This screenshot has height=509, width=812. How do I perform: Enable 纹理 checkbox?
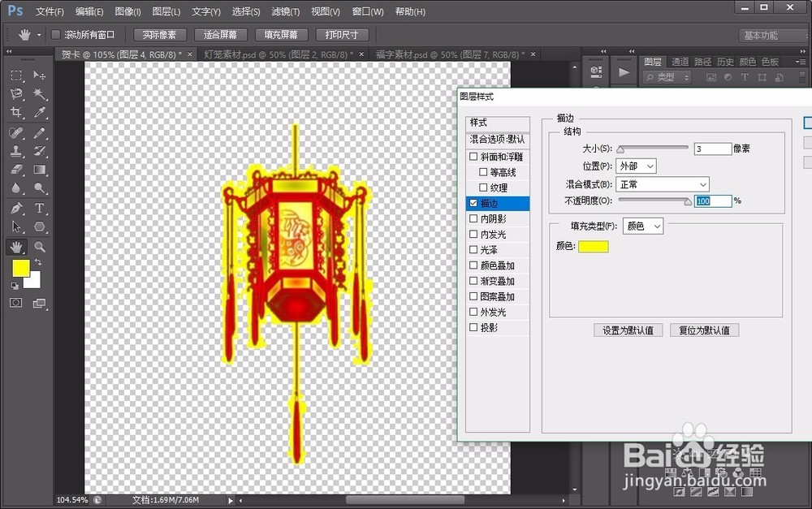pos(483,188)
